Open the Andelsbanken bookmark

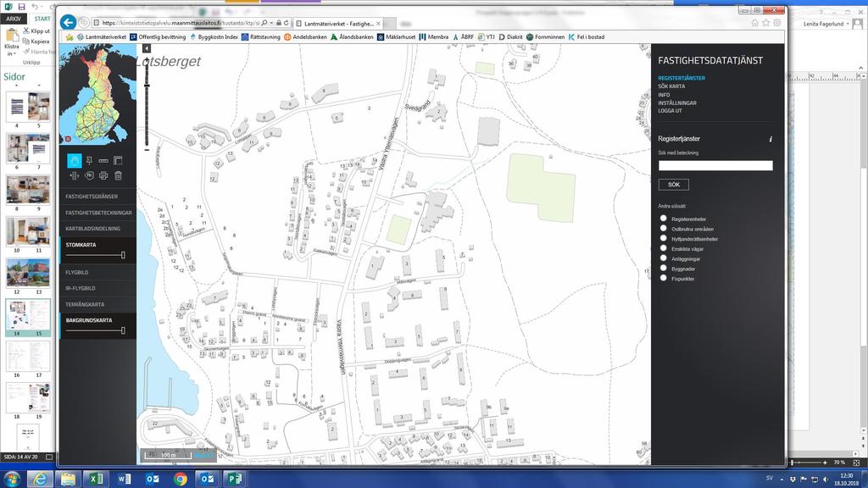tap(305, 37)
